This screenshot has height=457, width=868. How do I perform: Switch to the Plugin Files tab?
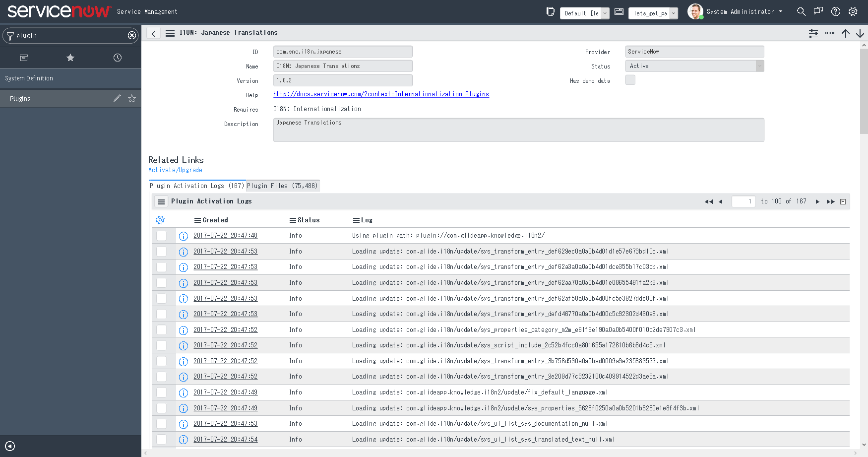pos(282,186)
